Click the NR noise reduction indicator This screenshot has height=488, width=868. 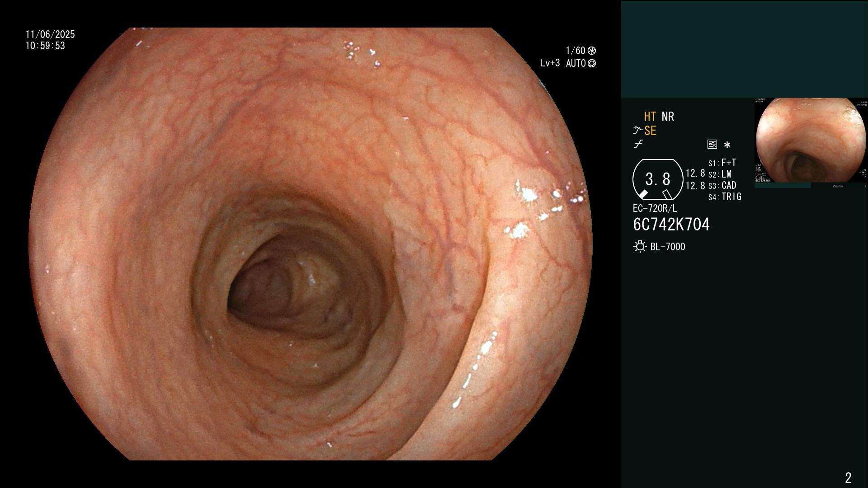pyautogui.click(x=668, y=117)
